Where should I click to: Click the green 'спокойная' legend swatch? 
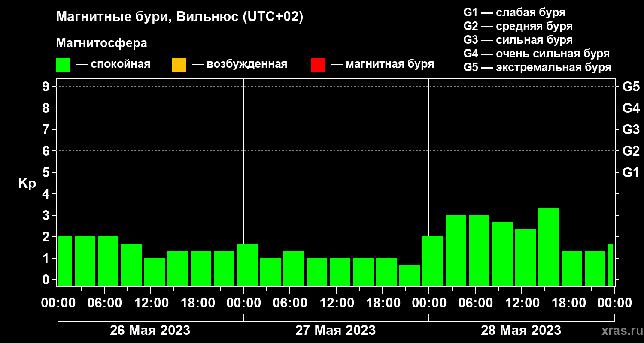(63, 65)
